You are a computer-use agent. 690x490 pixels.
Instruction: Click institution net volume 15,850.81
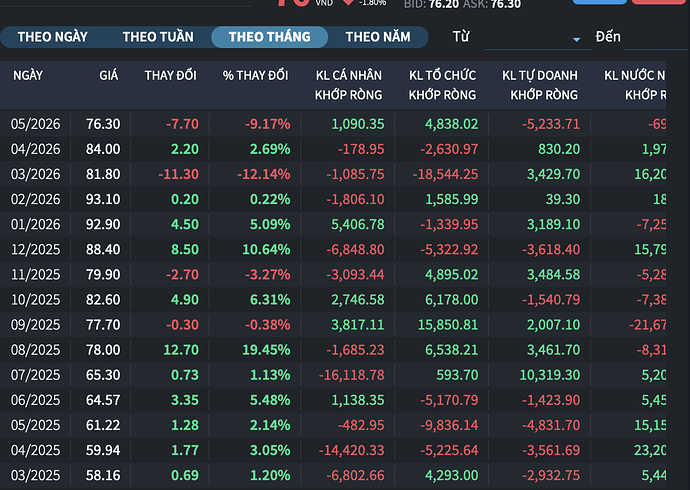[x=448, y=325]
